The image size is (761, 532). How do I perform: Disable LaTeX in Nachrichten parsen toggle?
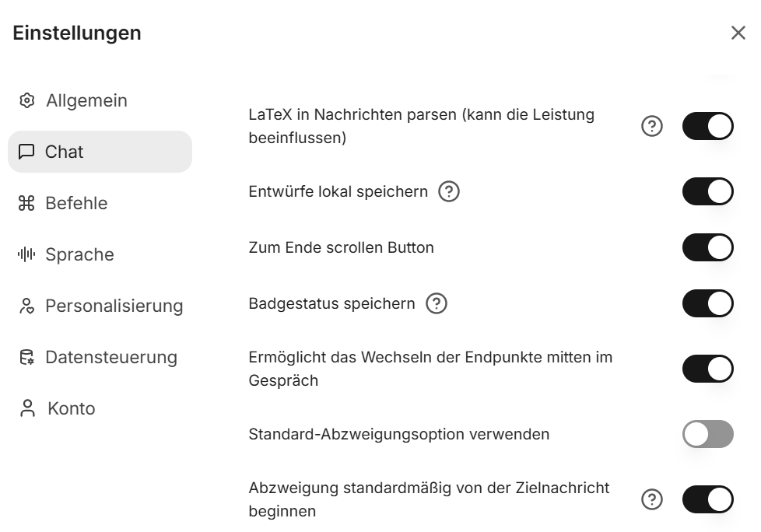[708, 126]
